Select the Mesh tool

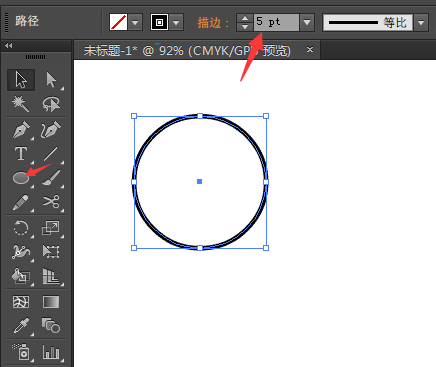(x=21, y=302)
